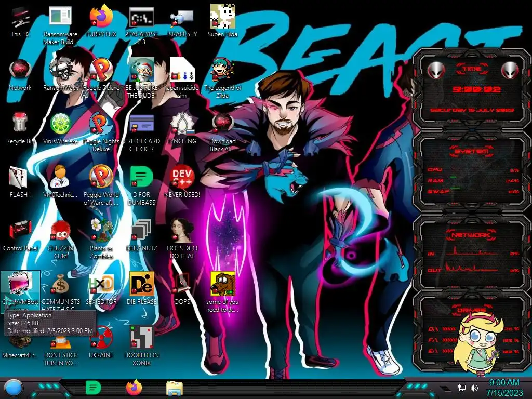This screenshot has width=532, height=399.
Task: Click the CPU usage readout
Action: click(x=514, y=170)
